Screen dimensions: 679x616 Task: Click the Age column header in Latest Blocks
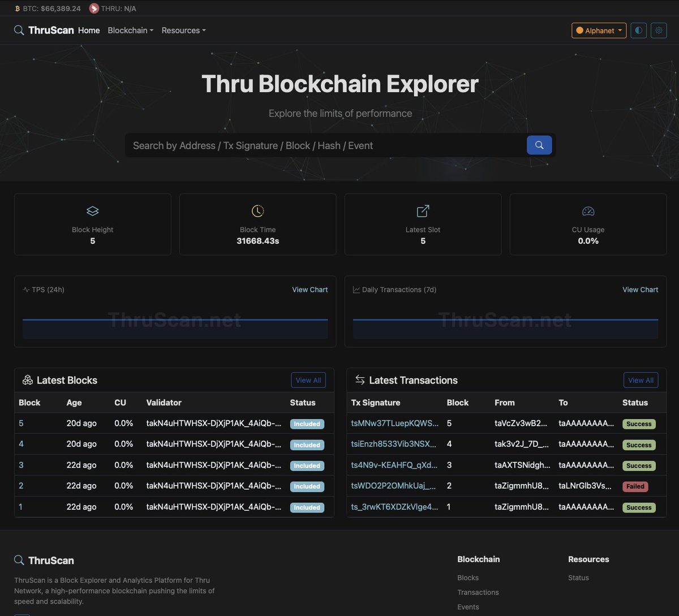pos(74,403)
